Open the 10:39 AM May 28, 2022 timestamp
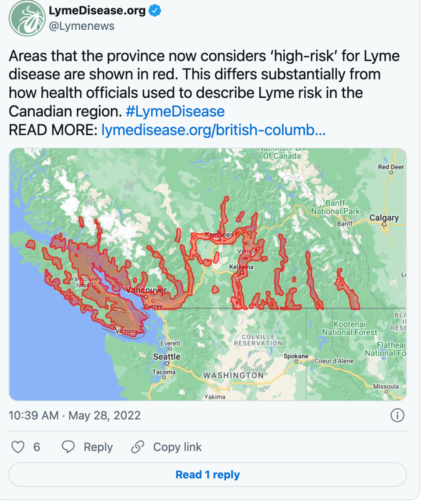Screen dimensions: 421x504 (x=74, y=415)
